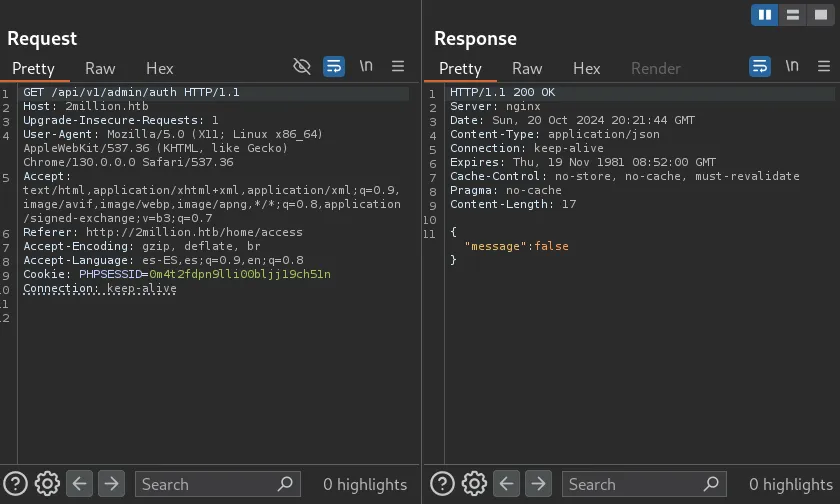Click the Response Search input field

click(x=632, y=484)
